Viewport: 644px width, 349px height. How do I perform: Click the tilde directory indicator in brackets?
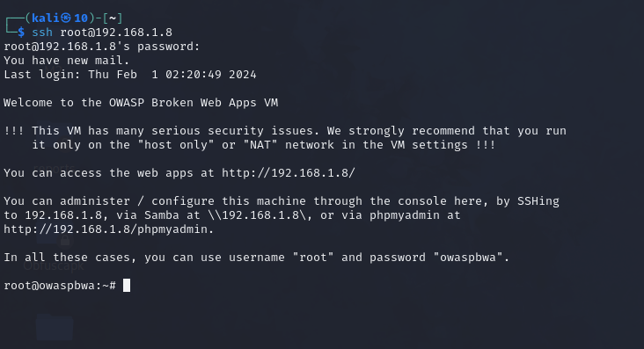[x=113, y=18]
